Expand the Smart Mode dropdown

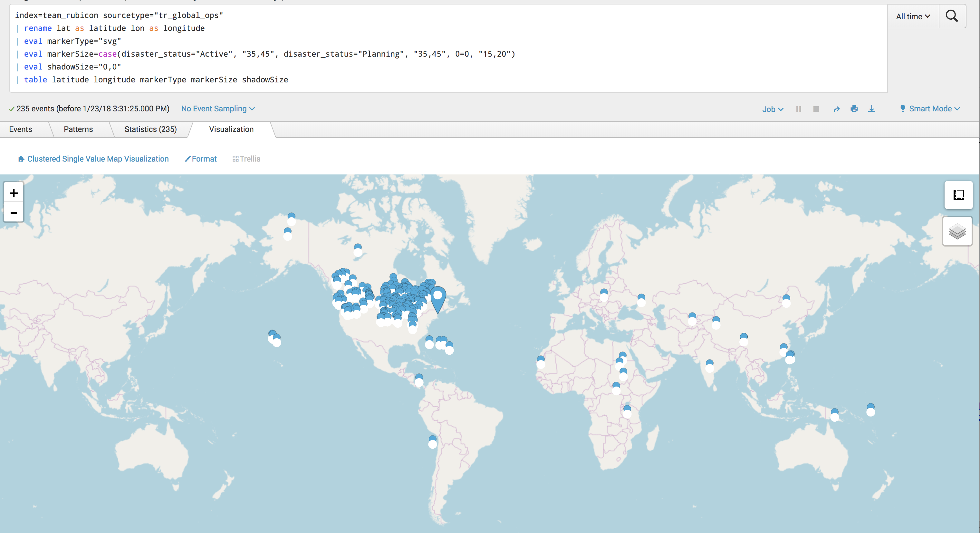930,109
